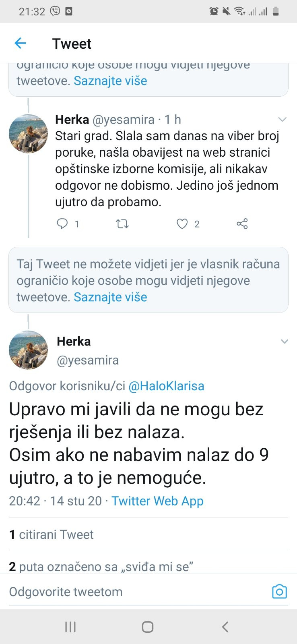Tap the back arrow in the Tweet header
The width and height of the screenshot is (297, 644).
(20, 43)
